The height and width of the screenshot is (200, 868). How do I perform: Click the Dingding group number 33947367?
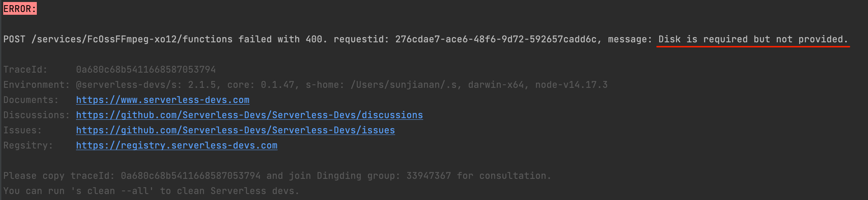click(x=428, y=176)
